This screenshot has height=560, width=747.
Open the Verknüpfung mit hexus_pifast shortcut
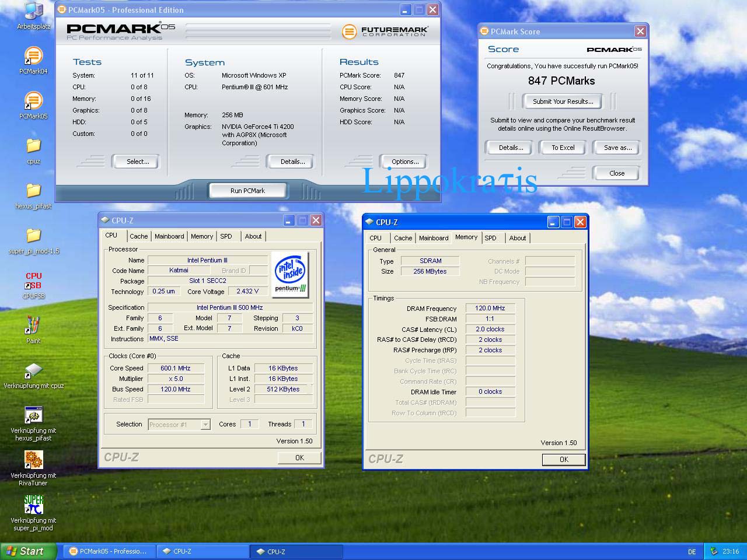pos(33,424)
